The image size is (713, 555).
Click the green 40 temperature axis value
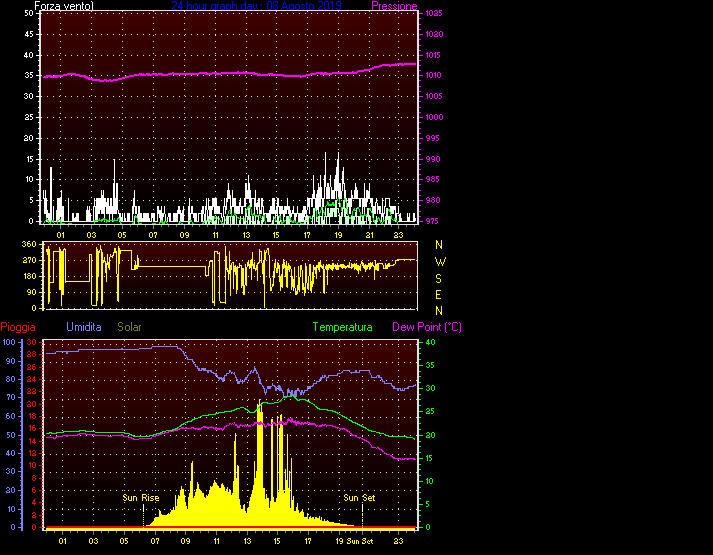coord(430,342)
